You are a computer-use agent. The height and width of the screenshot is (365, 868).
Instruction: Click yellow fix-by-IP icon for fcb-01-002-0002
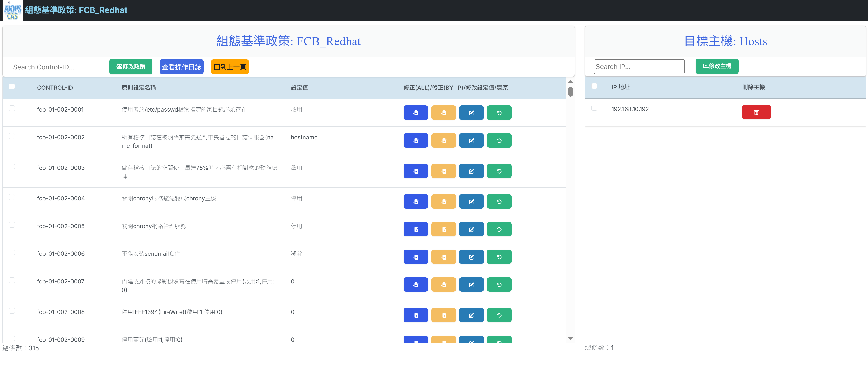click(x=443, y=140)
